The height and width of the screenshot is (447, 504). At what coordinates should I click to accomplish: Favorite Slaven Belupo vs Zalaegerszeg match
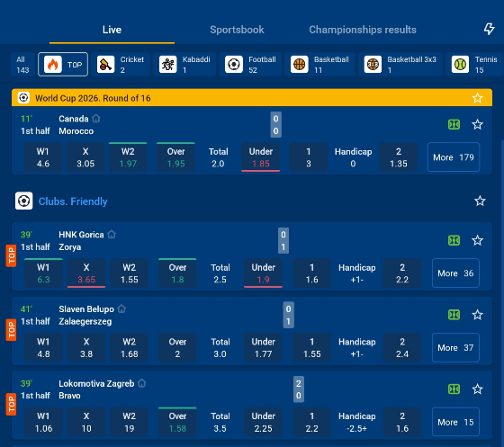[477, 315]
